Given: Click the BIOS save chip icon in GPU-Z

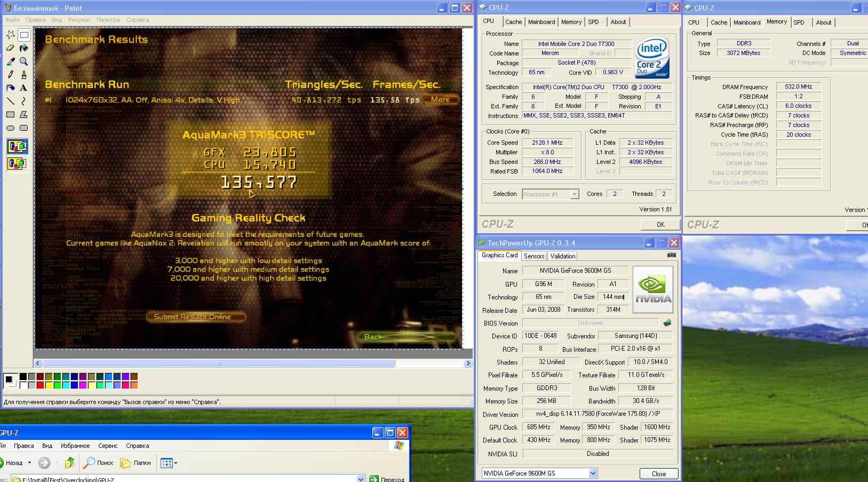Looking at the screenshot, I should [667, 322].
